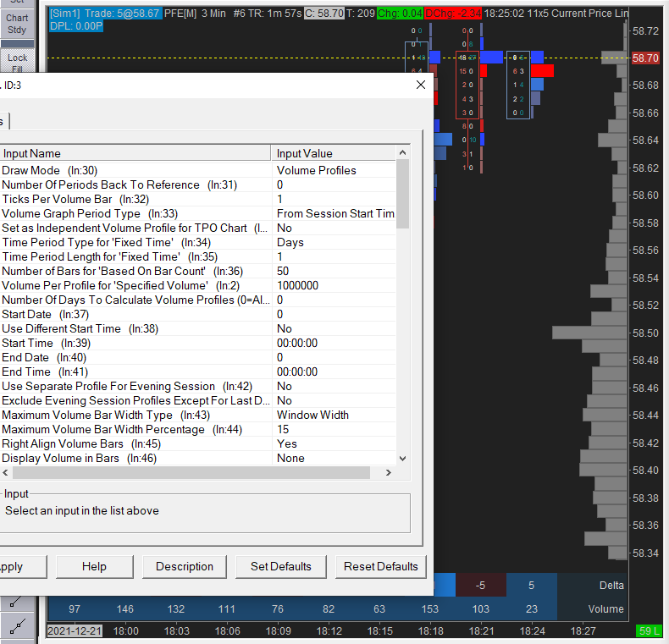Select the Start Date (In:37) row

(198, 314)
